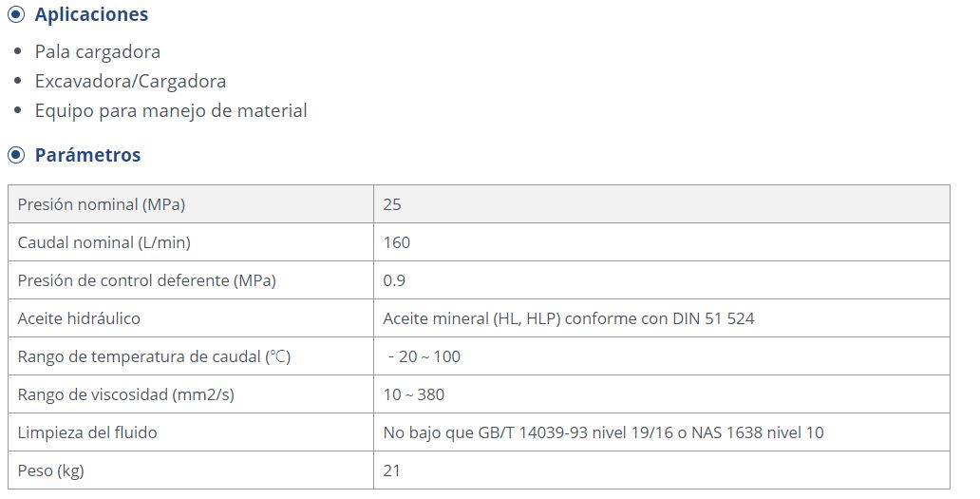980x499 pixels.
Task: Click the bullet icon beside Aplicaciones heading
Action: pyautogui.click(x=16, y=14)
